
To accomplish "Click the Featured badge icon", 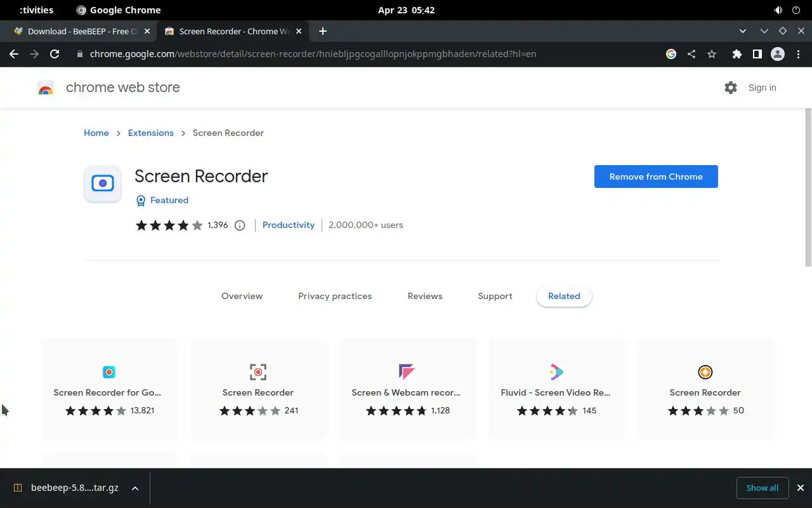I will click(141, 201).
